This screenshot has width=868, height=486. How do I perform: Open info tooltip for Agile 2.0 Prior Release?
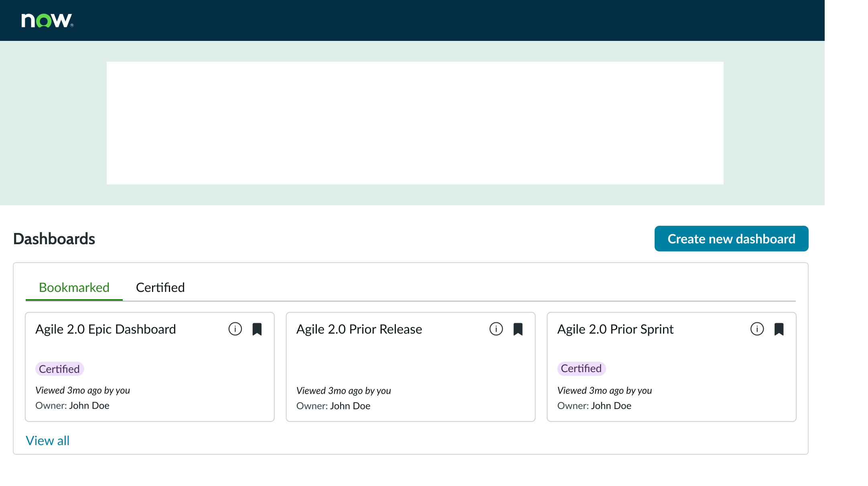496,329
